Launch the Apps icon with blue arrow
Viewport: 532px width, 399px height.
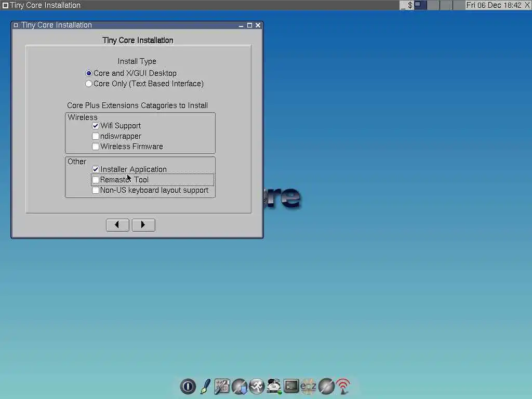point(240,386)
